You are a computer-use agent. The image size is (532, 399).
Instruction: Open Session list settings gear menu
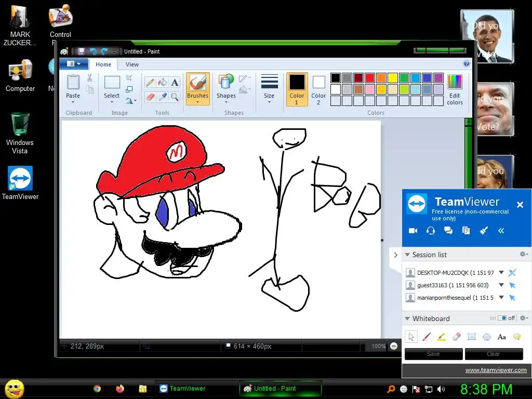(x=524, y=254)
